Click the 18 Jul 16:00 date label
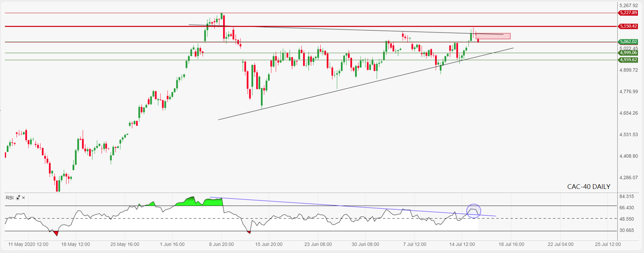Screen dimensions: 644x253 point(511,244)
